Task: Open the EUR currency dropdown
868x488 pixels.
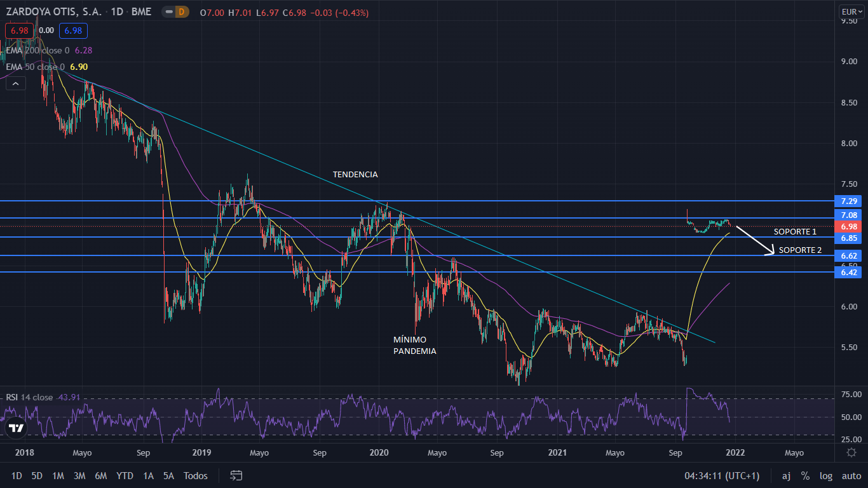Action: coord(851,11)
